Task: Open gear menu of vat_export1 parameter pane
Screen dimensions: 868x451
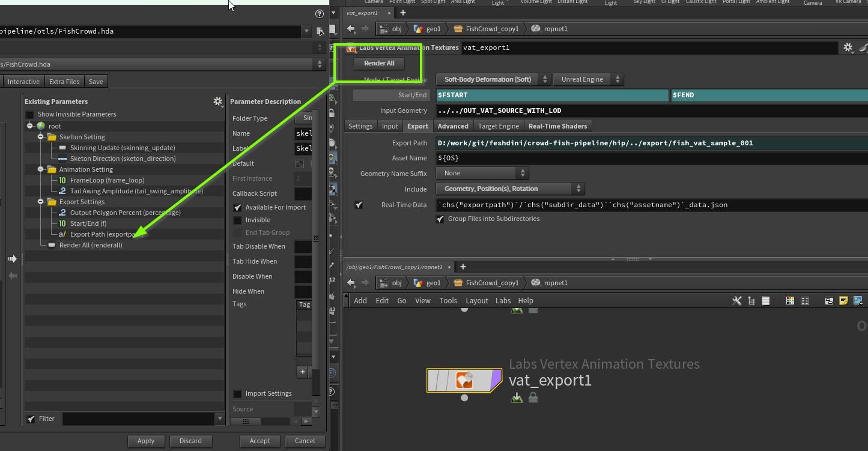Action: click(848, 47)
